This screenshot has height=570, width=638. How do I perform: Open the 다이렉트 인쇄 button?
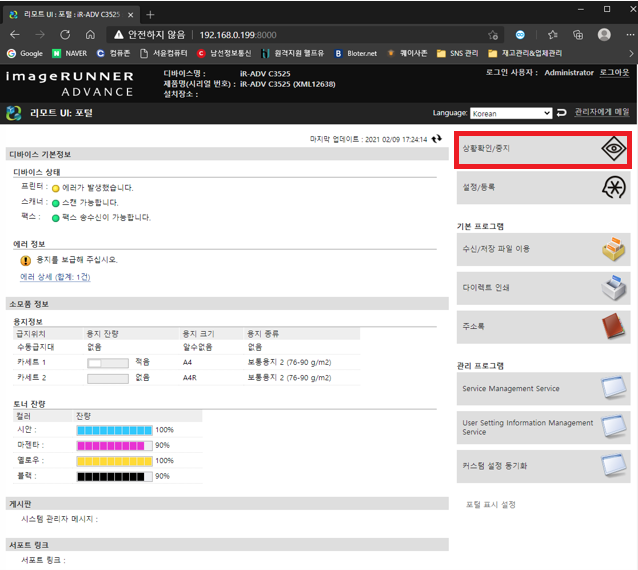click(x=544, y=288)
